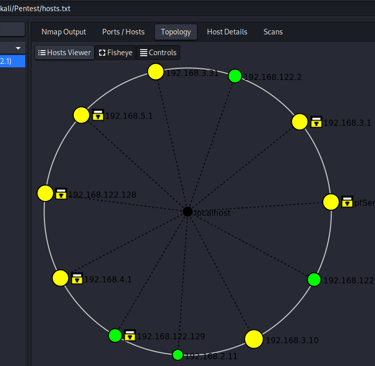Click the 192.168.2.11 label
Image resolution: width=375 pixels, height=366 pixels.
[x=211, y=356]
